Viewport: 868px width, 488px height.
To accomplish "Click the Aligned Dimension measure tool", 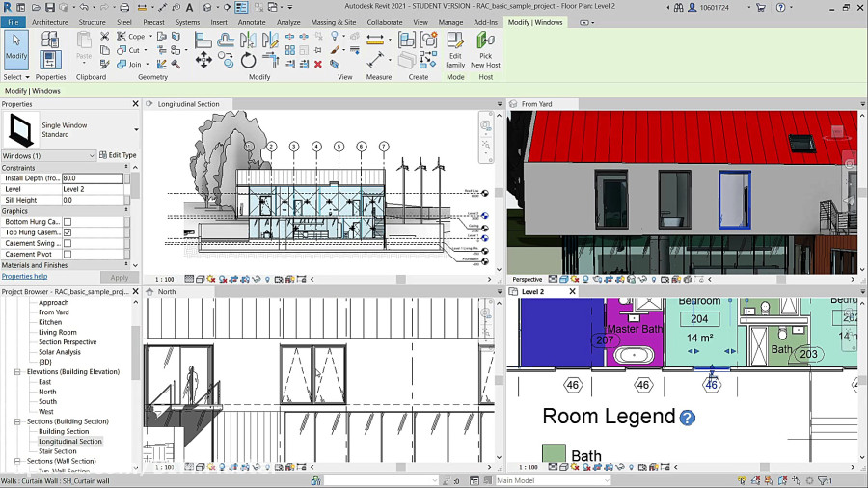I will [375, 40].
